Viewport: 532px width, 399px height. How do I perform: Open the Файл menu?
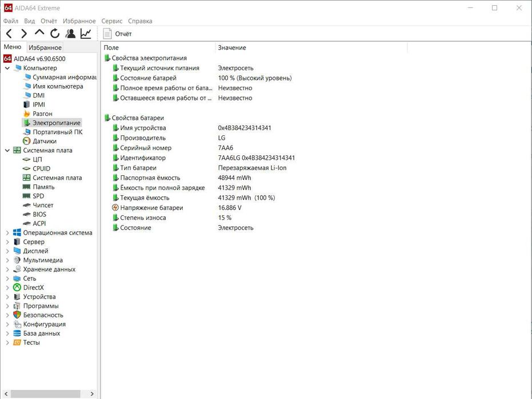pos(11,21)
